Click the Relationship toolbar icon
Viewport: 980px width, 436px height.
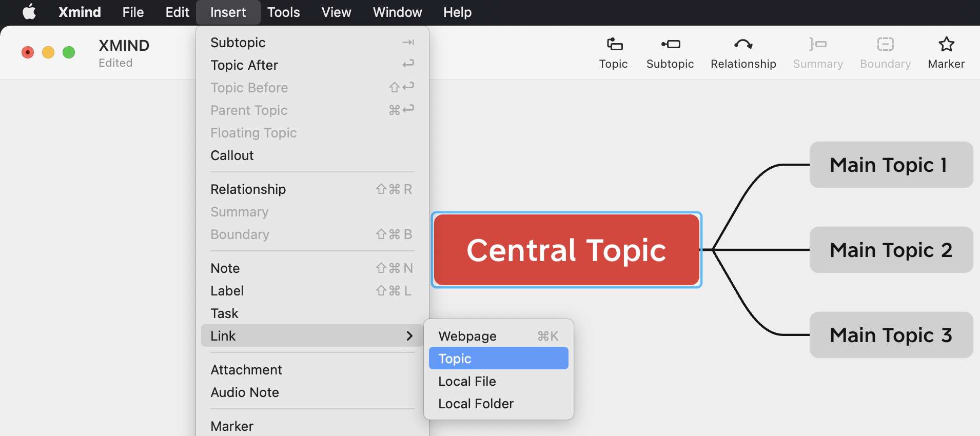coord(743,45)
